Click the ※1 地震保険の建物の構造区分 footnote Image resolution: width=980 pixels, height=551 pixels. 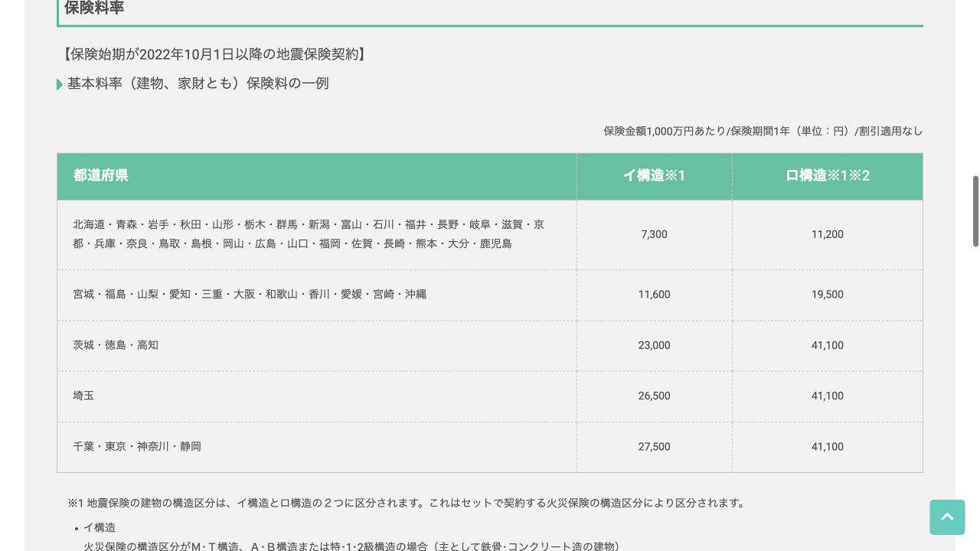(407, 503)
